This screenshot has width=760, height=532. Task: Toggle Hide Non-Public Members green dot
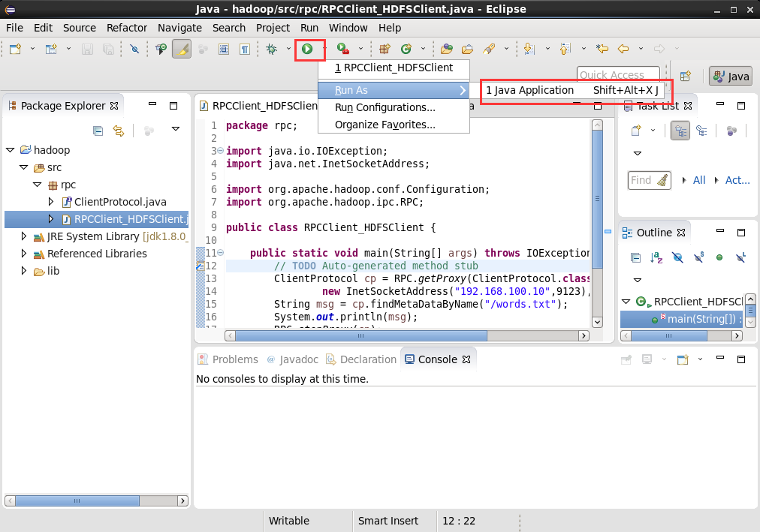coord(719,257)
